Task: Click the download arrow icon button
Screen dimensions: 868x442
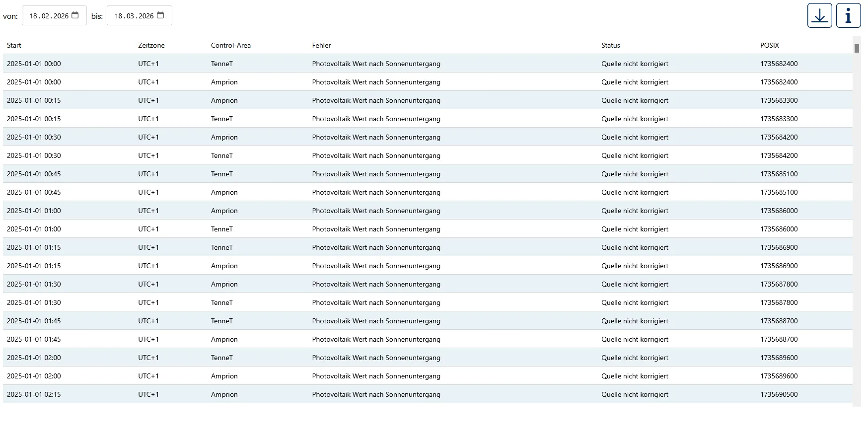Action: pyautogui.click(x=819, y=15)
